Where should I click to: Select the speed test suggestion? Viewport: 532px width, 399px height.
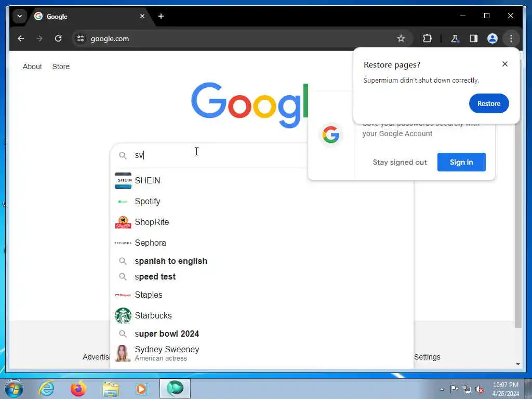262,276
